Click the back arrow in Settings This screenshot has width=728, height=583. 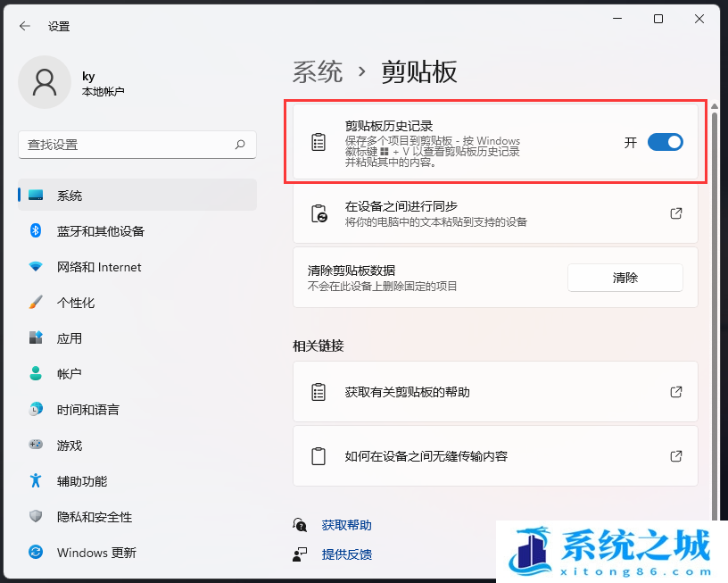(24, 26)
